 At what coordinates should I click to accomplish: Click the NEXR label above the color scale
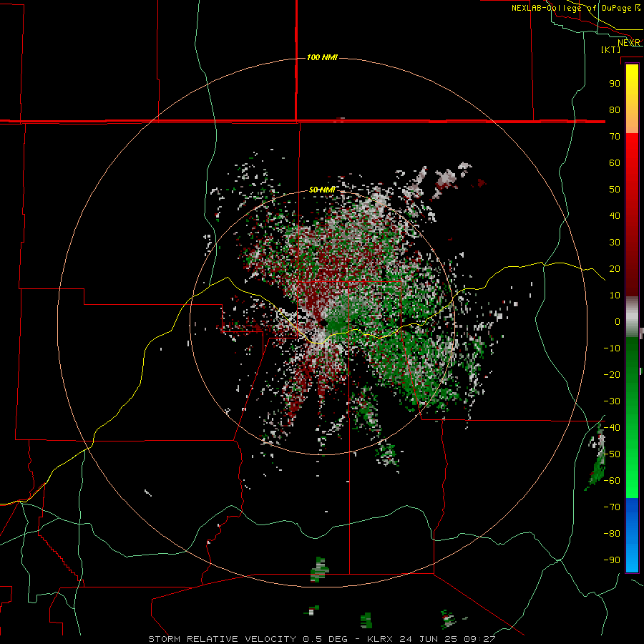pos(628,43)
